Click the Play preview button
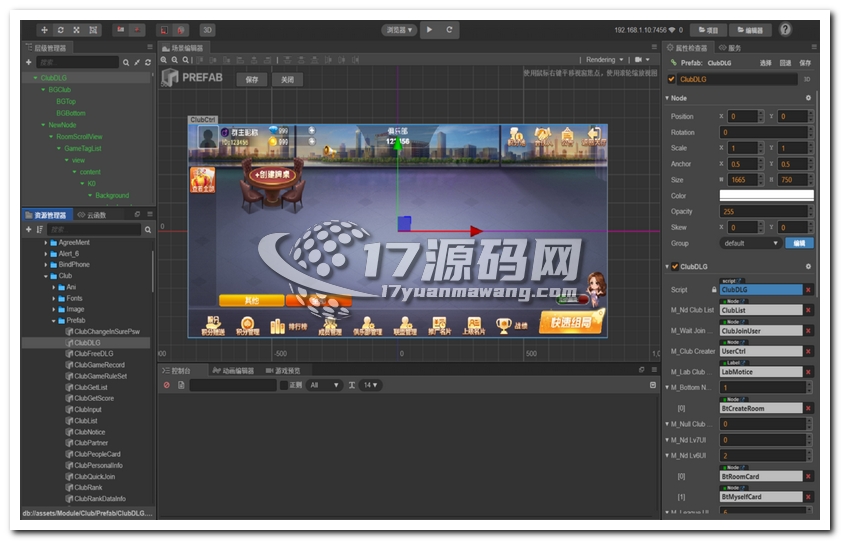This screenshot has height=541, width=841. [x=429, y=30]
